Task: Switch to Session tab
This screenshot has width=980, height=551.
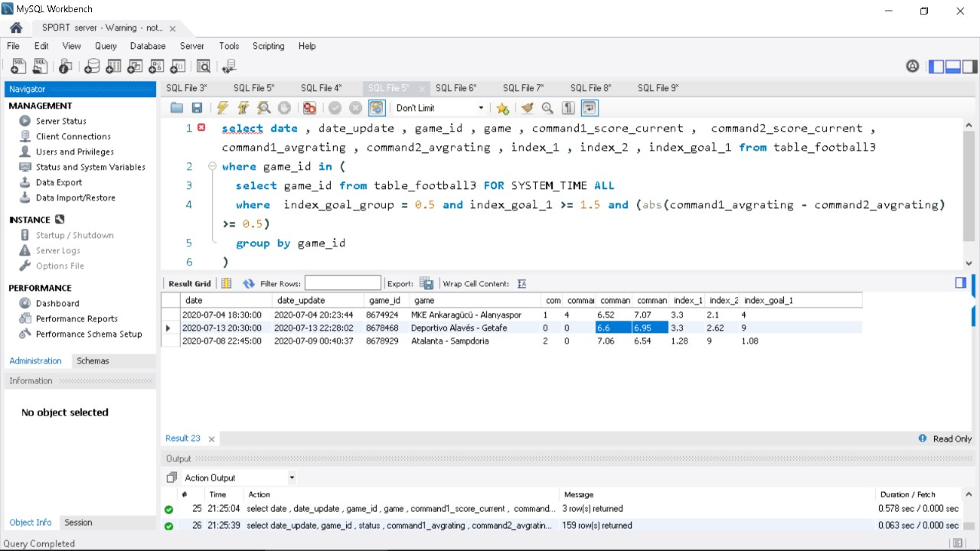Action: pyautogui.click(x=78, y=522)
